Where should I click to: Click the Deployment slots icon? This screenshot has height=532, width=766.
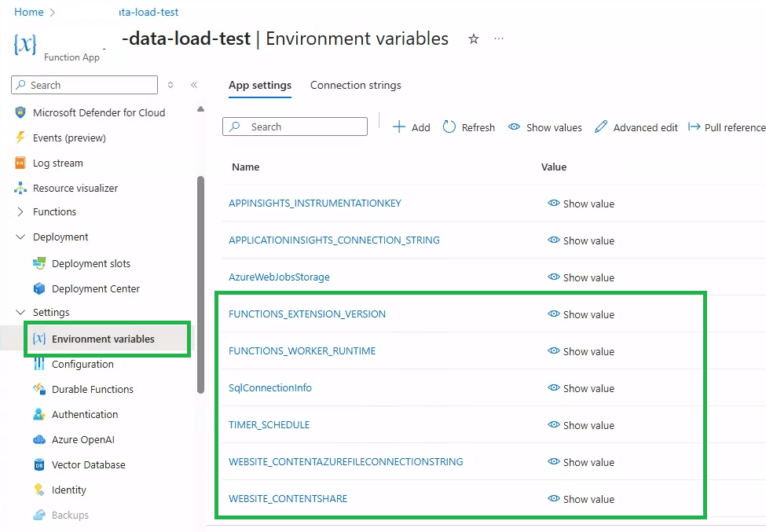pos(39,263)
